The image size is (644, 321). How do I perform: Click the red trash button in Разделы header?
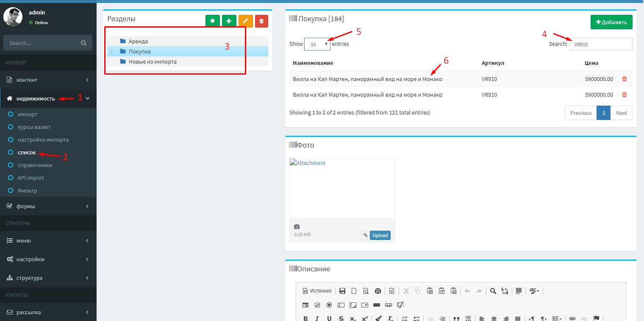click(261, 21)
